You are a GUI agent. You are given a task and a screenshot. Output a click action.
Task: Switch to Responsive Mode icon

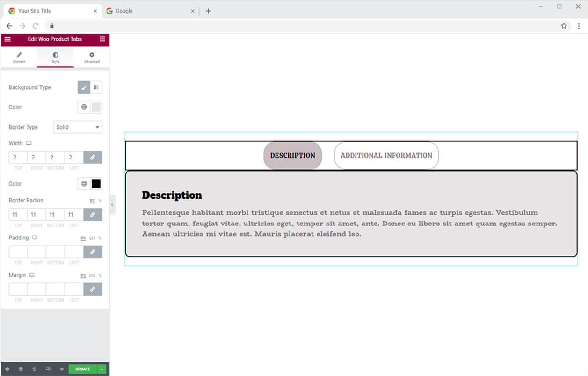click(x=48, y=369)
